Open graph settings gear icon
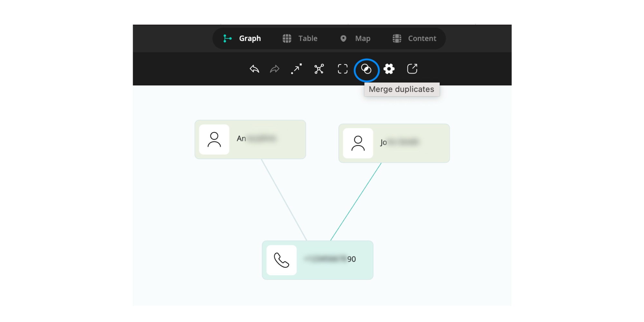 point(389,69)
